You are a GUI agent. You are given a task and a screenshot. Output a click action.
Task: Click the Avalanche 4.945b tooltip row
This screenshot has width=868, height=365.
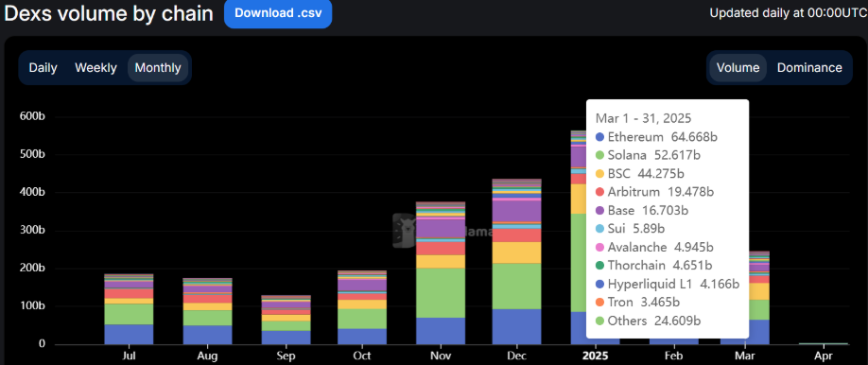click(x=655, y=247)
